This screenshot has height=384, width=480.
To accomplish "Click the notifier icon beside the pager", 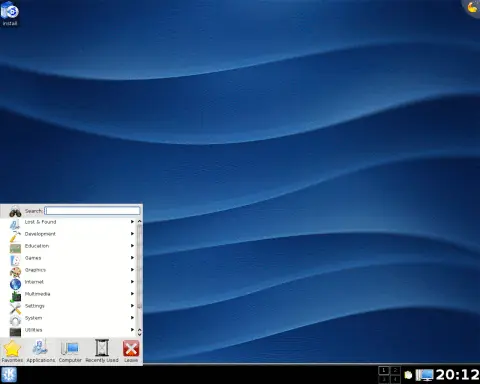I will click(x=408, y=375).
